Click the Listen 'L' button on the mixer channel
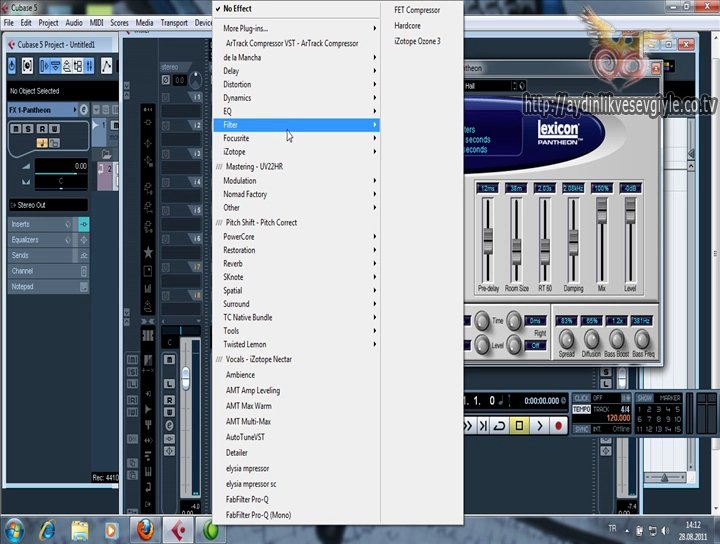Viewport: 720px width, 544px height. [169, 383]
